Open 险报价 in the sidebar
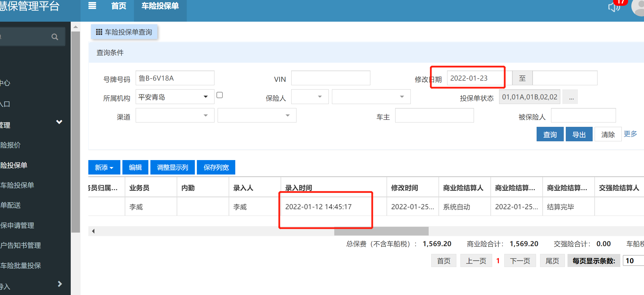The height and width of the screenshot is (295, 644). coord(10,145)
